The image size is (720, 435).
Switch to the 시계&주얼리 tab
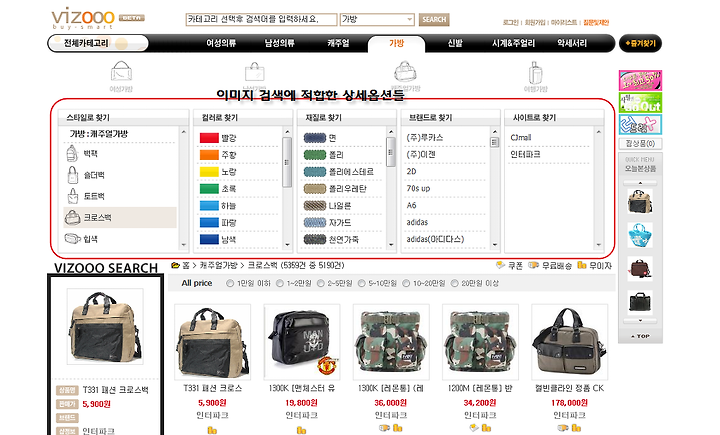pyautogui.click(x=513, y=43)
